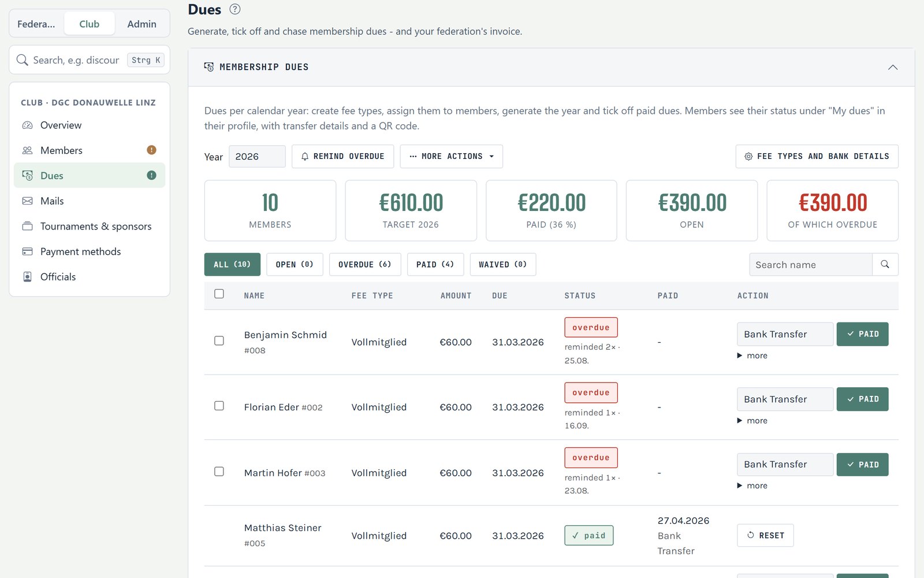This screenshot has height=578, width=924.
Task: Collapse the Membership Dues panel chevron
Action: coord(893,67)
